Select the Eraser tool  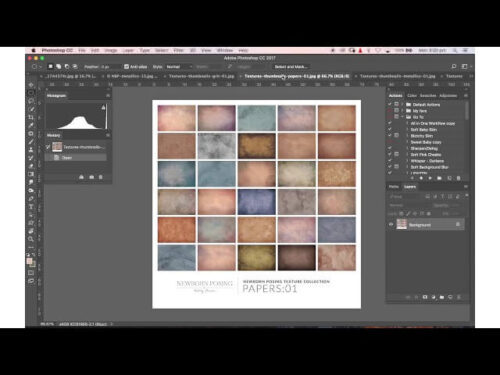[31, 166]
